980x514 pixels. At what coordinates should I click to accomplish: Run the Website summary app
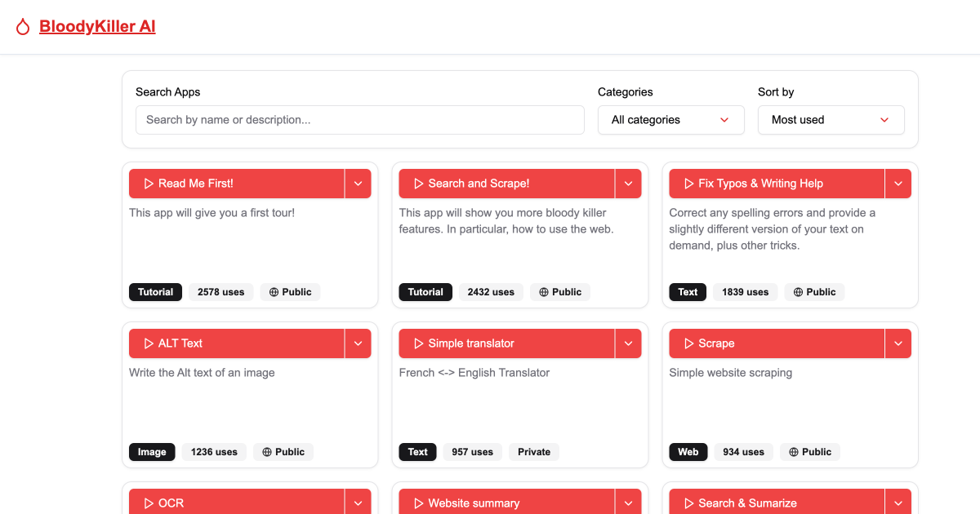[506, 502]
